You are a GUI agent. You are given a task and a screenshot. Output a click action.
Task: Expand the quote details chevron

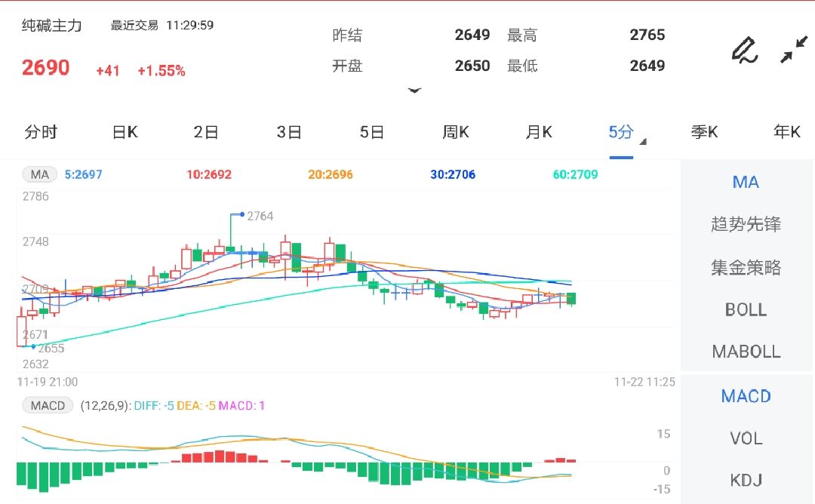click(414, 91)
